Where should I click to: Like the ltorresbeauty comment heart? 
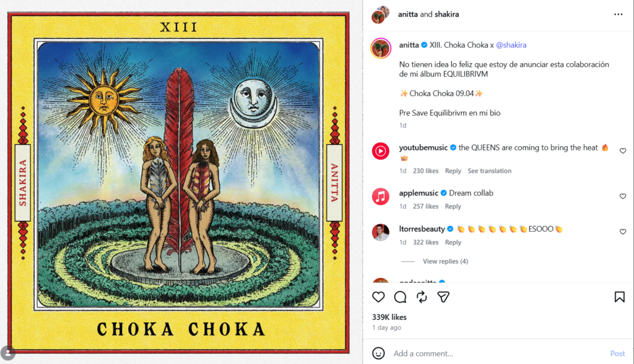(623, 232)
